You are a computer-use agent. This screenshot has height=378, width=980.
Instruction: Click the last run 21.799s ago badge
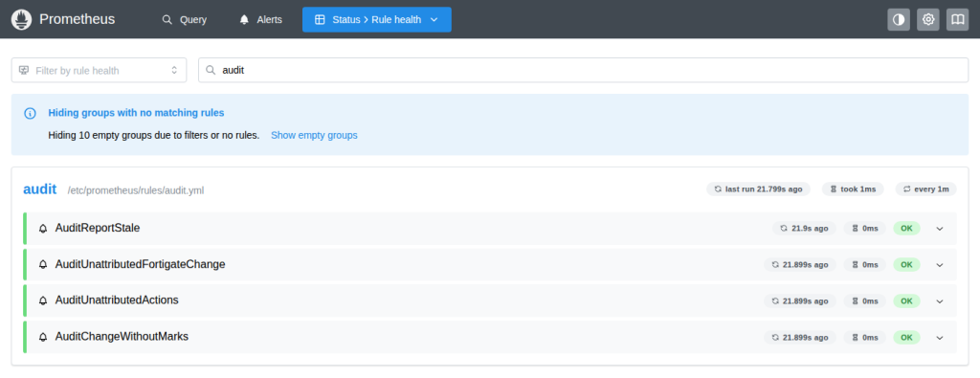coord(758,189)
